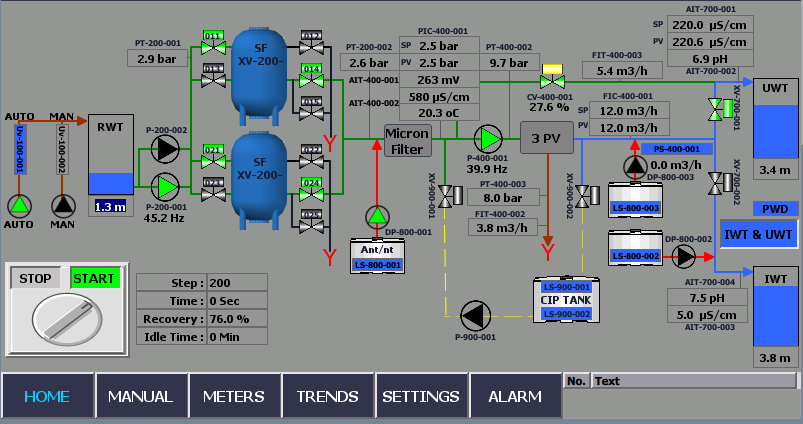Edit FIC-400-001 setpoint 12.0 m3/h
This screenshot has width=803, height=424.
coord(629,111)
